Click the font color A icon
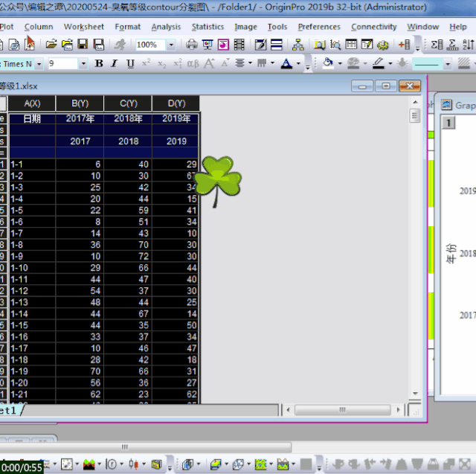 (x=286, y=64)
